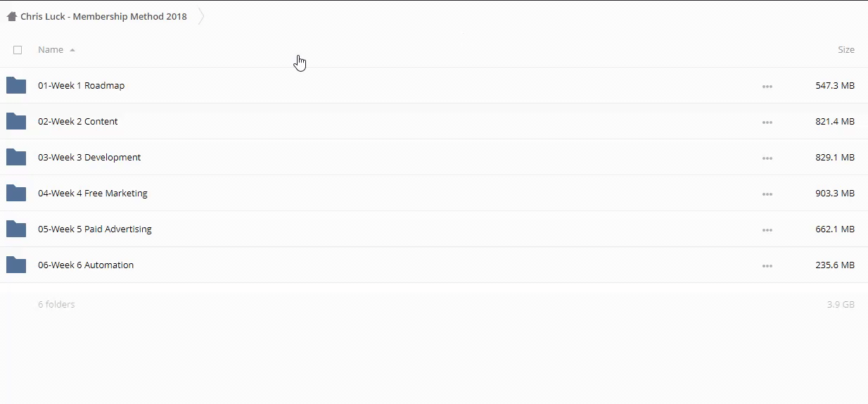Toggle the sort direction arrow beside Name
Screen dimensions: 868x404
tap(72, 51)
